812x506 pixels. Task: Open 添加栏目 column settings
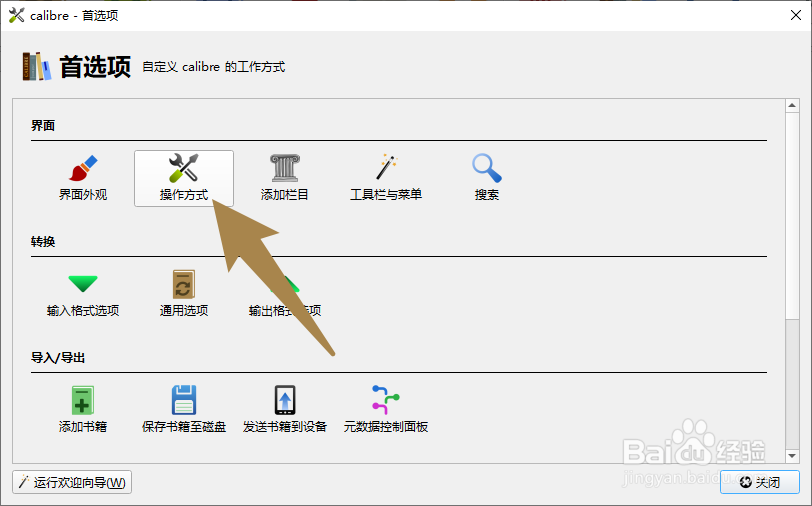[x=285, y=178]
